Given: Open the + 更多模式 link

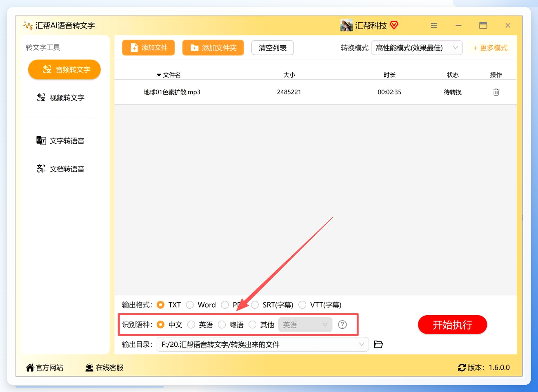Looking at the screenshot, I should (x=490, y=48).
